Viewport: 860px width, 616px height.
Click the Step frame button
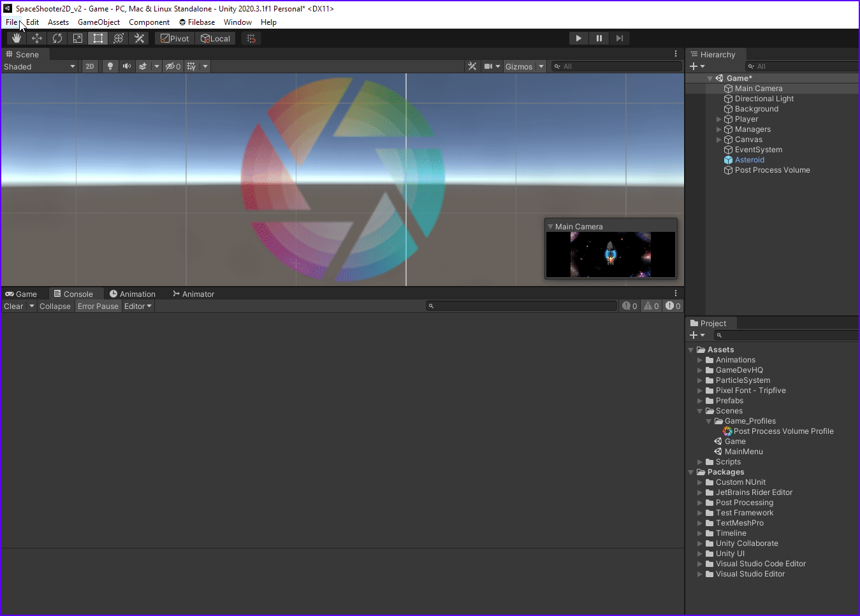point(620,38)
